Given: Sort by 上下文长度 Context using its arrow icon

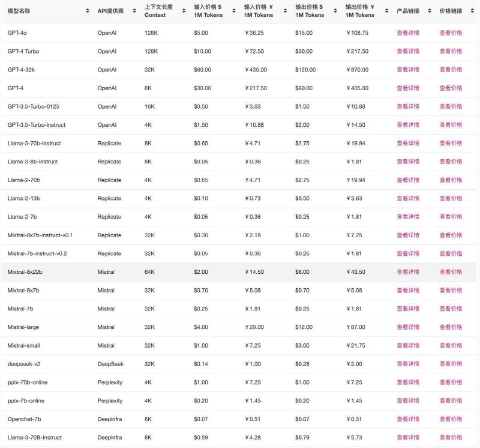Looking at the screenshot, I should [x=184, y=11].
